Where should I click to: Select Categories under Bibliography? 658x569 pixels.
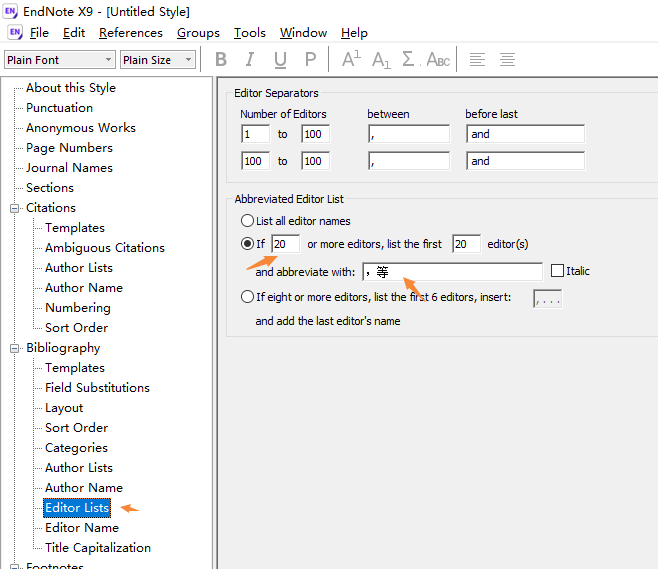click(76, 448)
